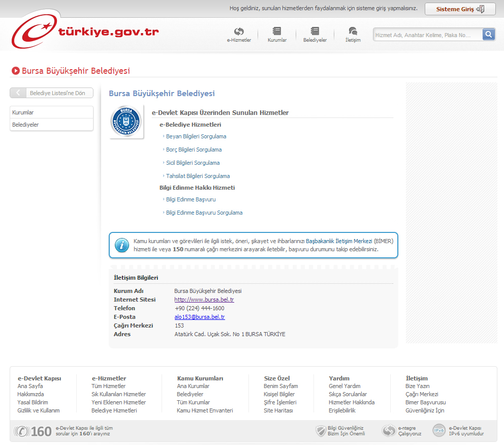The image size is (504, 445).
Task: Click the IPv6 badge icon in footer
Action: tap(439, 431)
